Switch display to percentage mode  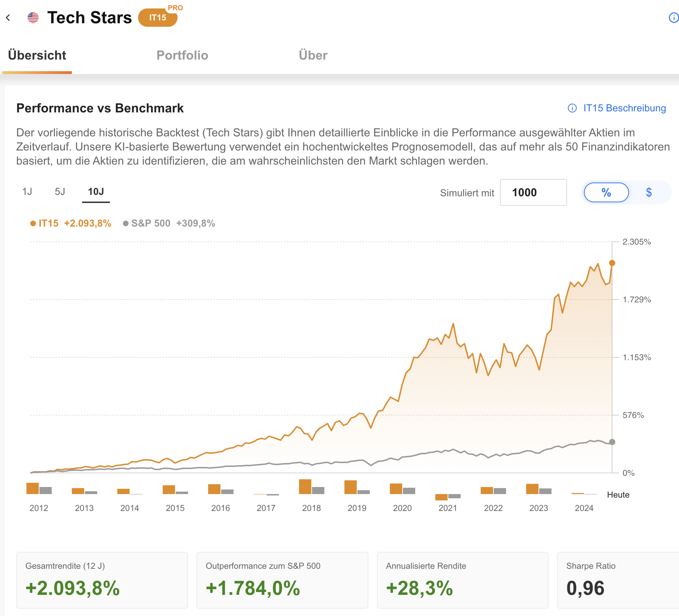(606, 192)
